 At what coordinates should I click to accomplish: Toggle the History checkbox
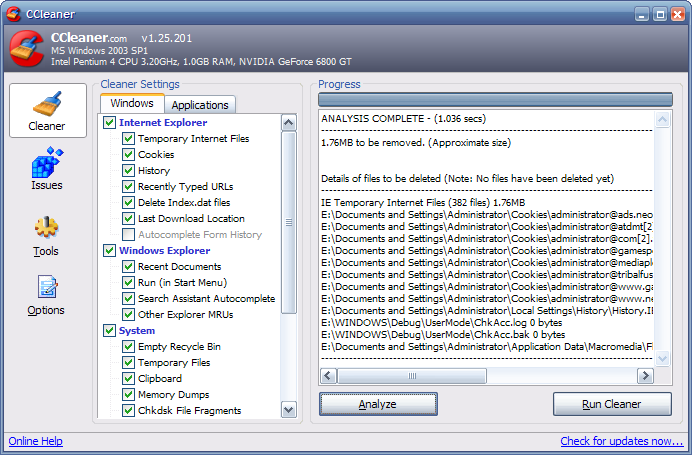[128, 170]
